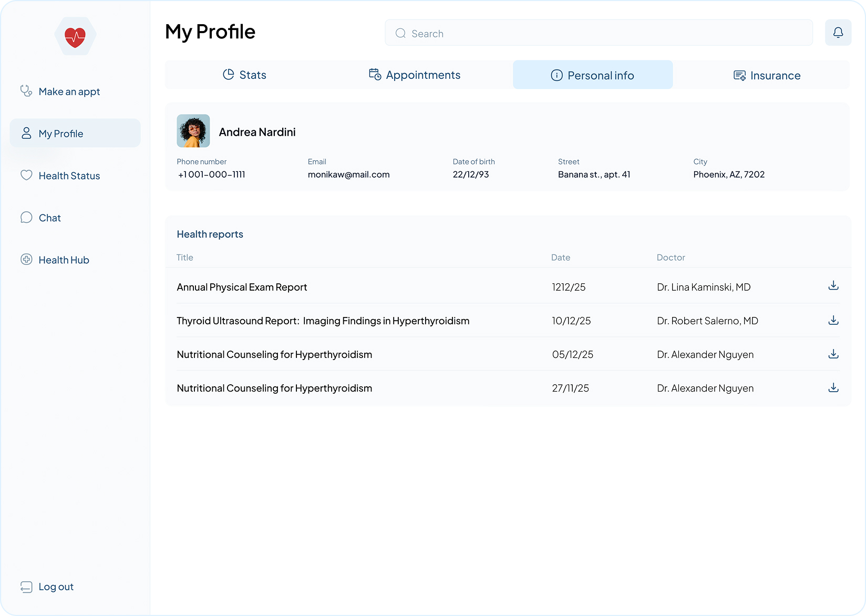Screen dimensions: 866x616
Task: Click the Log out icon
Action: click(x=27, y=586)
